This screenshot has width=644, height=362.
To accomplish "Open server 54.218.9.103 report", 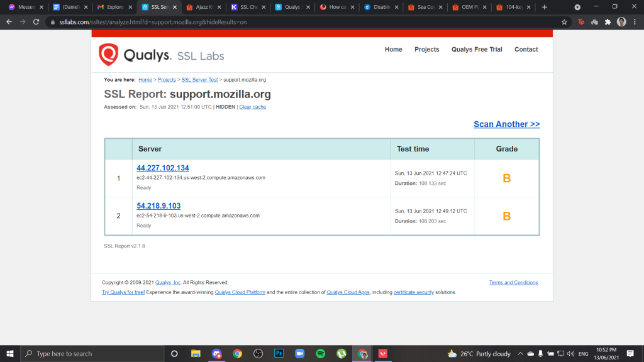I will 158,206.
